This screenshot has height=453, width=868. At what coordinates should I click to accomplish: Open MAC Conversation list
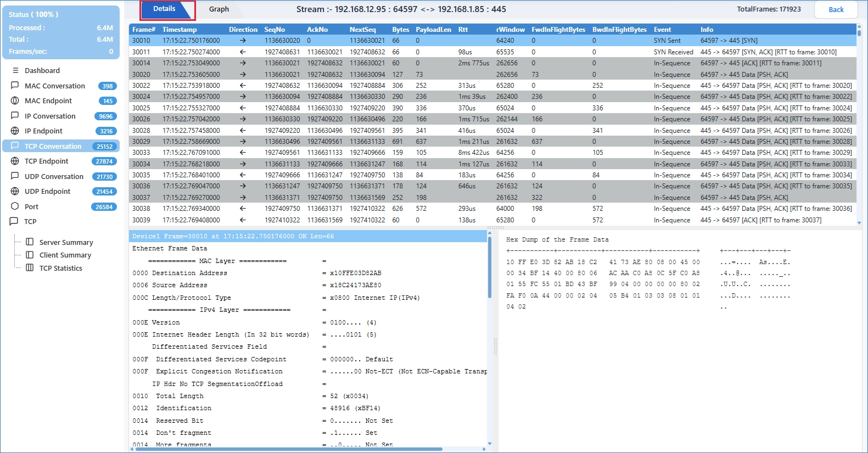55,86
